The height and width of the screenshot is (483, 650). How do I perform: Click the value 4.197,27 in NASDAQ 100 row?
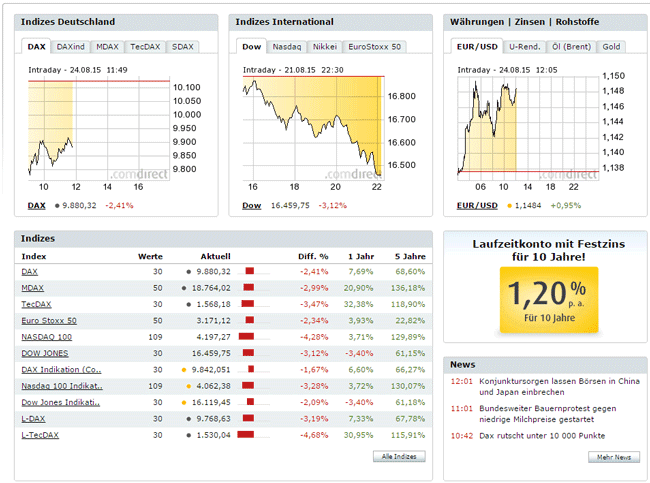[x=213, y=337]
